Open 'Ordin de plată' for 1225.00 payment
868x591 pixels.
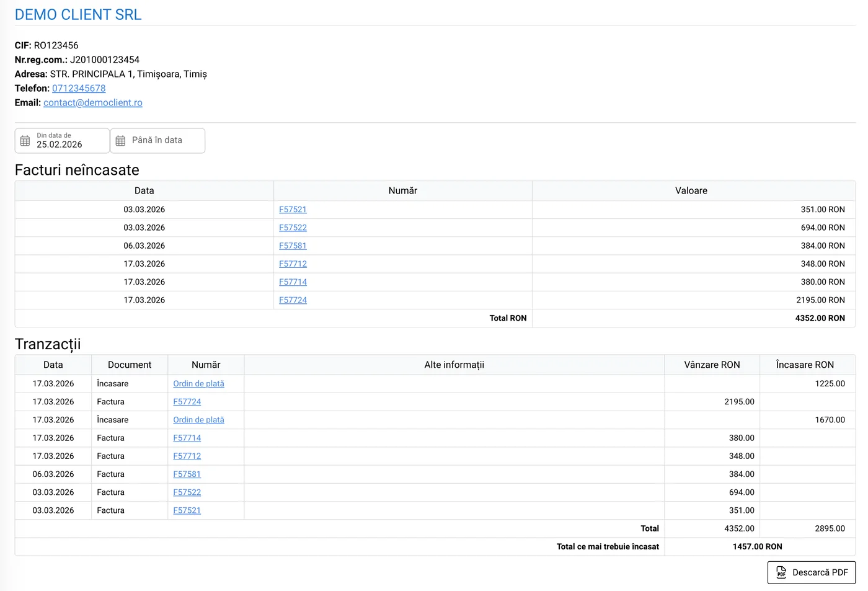tap(198, 383)
